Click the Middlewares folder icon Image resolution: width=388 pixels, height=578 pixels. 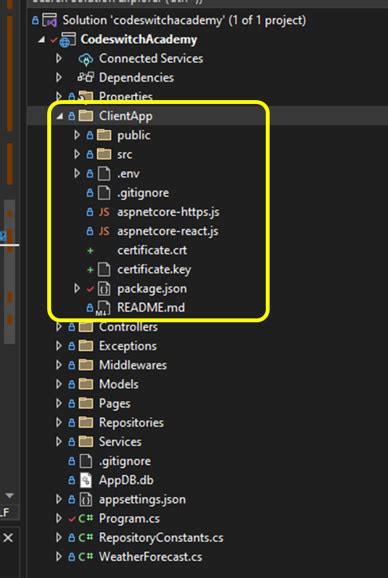pos(85,365)
